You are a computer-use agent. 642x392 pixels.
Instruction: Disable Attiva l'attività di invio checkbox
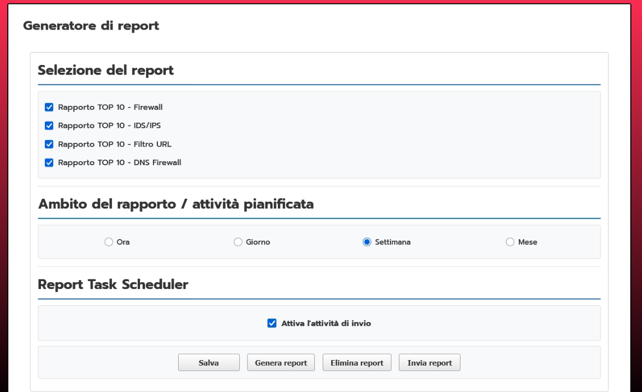click(x=272, y=323)
